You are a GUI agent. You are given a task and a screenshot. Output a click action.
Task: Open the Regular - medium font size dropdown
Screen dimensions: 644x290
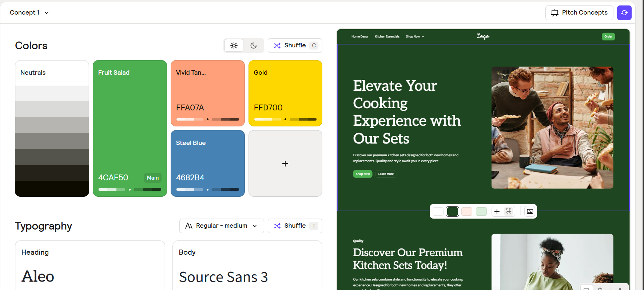click(222, 226)
